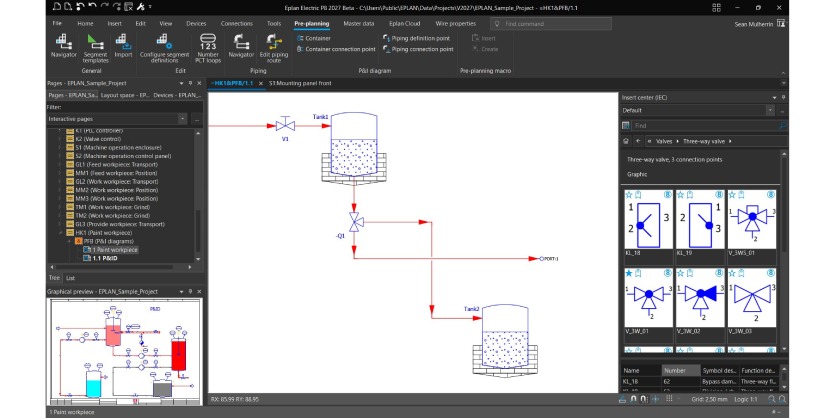Open Configure segment definitions
836x418 pixels.
[164, 48]
